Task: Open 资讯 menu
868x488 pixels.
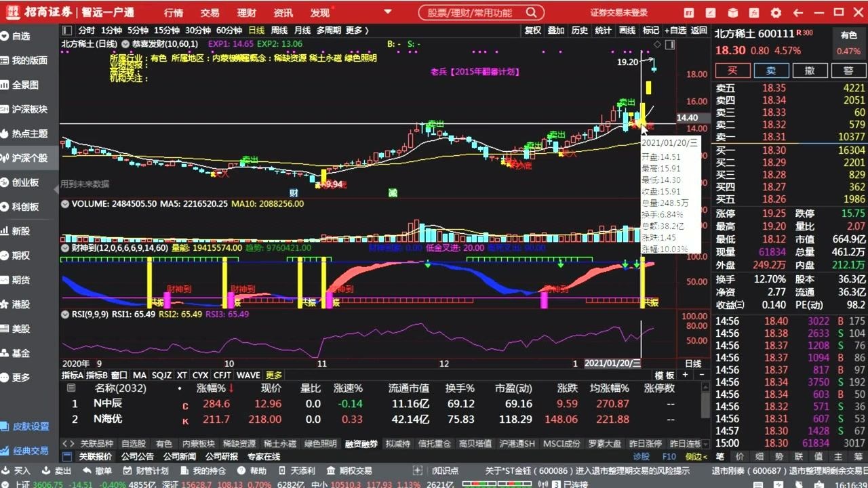Action: click(x=283, y=13)
